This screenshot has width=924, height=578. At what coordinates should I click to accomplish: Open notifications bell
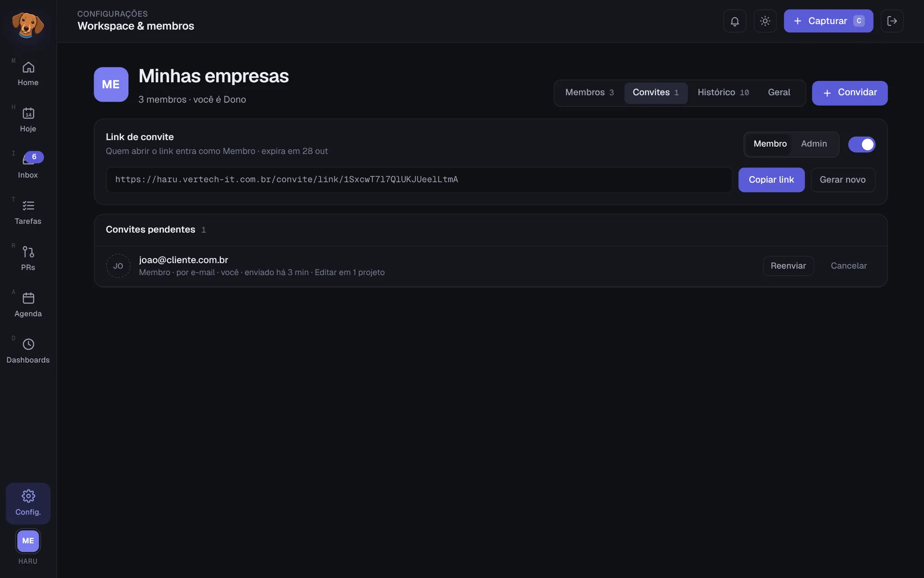click(x=735, y=21)
